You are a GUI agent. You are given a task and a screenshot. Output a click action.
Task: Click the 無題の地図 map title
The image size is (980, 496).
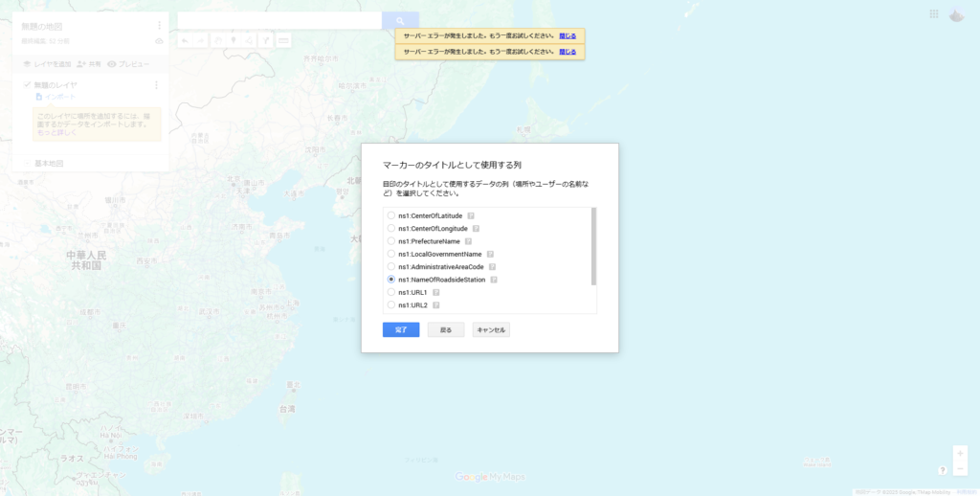(42, 26)
